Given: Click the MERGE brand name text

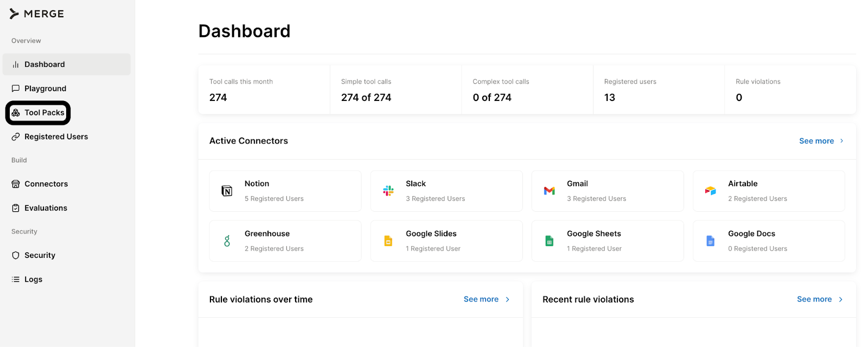Looking at the screenshot, I should click(x=44, y=14).
